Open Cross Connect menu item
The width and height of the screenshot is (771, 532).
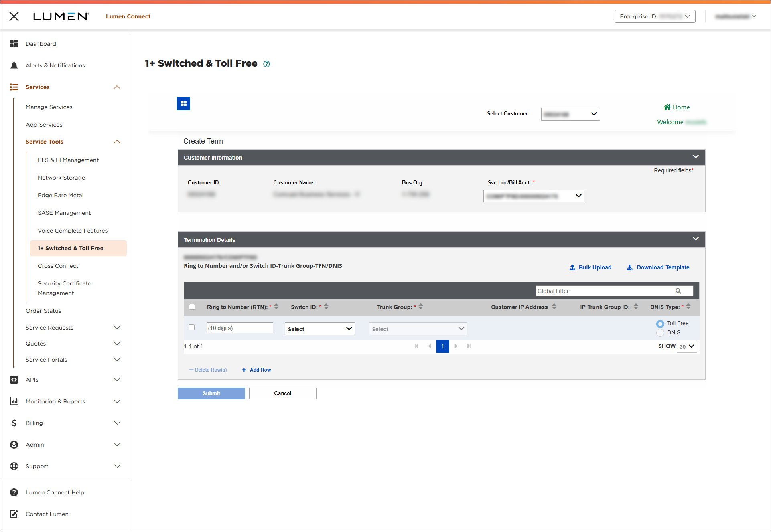[58, 266]
